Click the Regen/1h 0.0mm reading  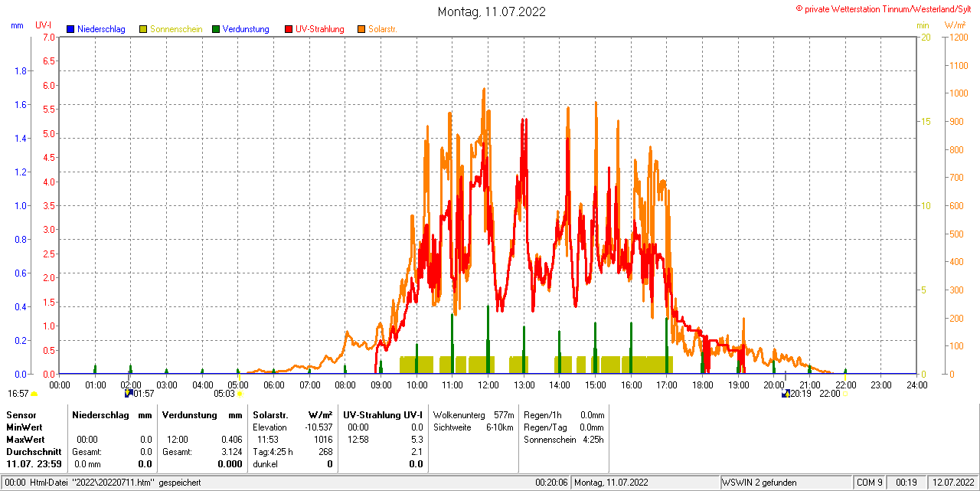[564, 414]
